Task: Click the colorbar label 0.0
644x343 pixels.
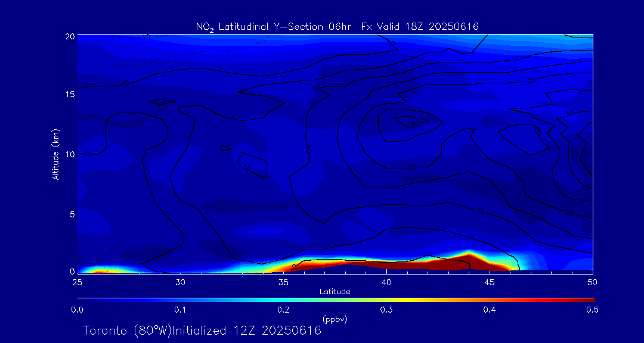Action: [x=77, y=310]
